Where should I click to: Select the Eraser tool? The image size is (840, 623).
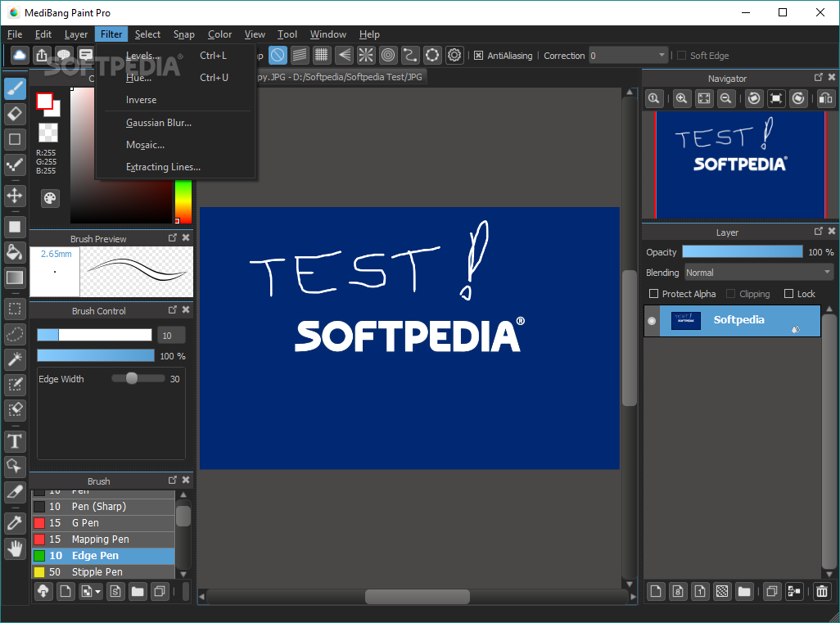(15, 114)
